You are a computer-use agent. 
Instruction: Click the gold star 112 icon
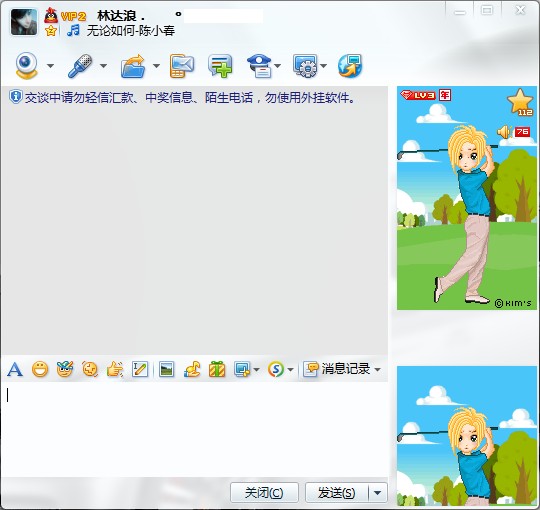coord(520,102)
